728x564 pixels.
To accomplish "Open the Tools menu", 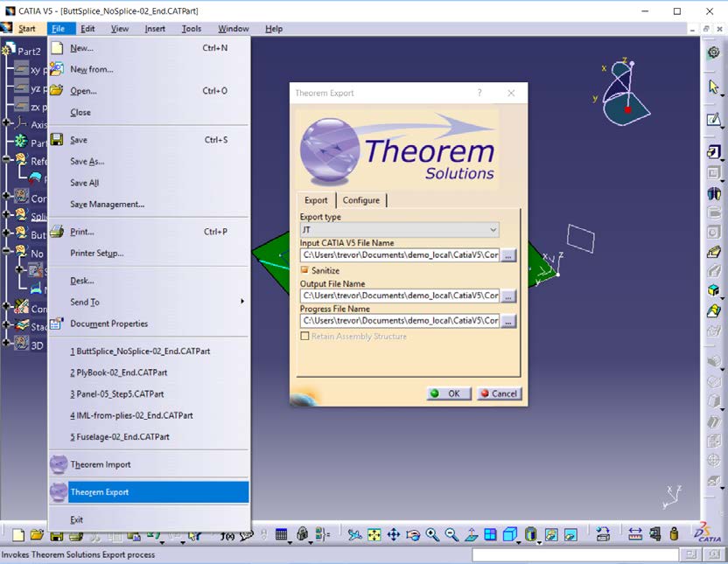I will 192,29.
